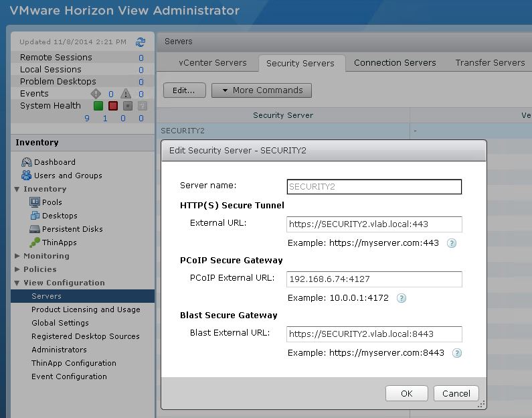Click the unknown question System Health square
The image size is (532, 418).
[x=143, y=106]
